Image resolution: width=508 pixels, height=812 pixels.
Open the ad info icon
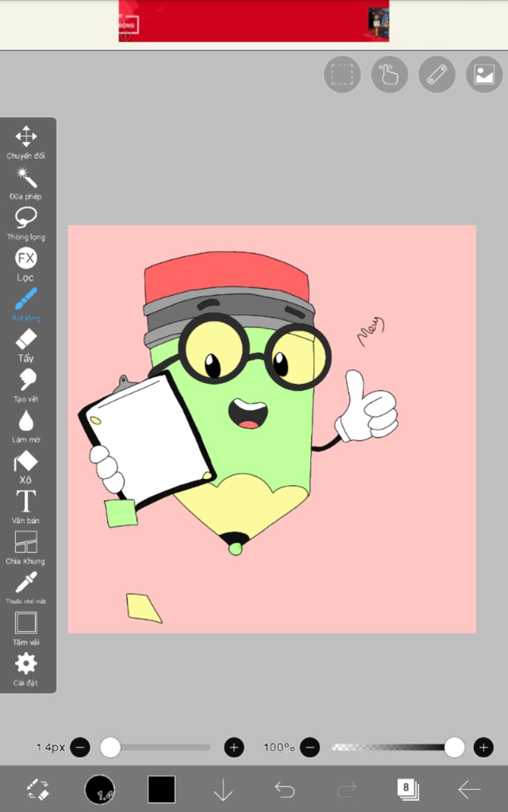pyautogui.click(x=125, y=37)
